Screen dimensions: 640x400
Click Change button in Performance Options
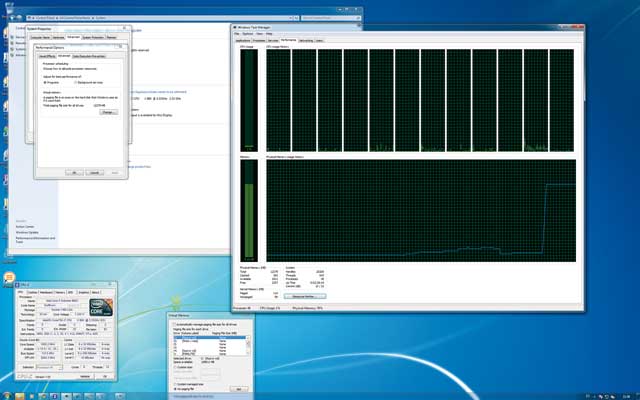coord(108,112)
